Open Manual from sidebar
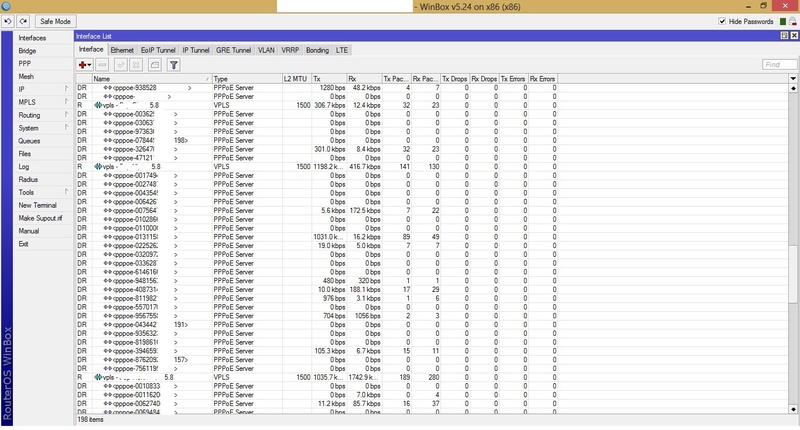 (x=29, y=231)
